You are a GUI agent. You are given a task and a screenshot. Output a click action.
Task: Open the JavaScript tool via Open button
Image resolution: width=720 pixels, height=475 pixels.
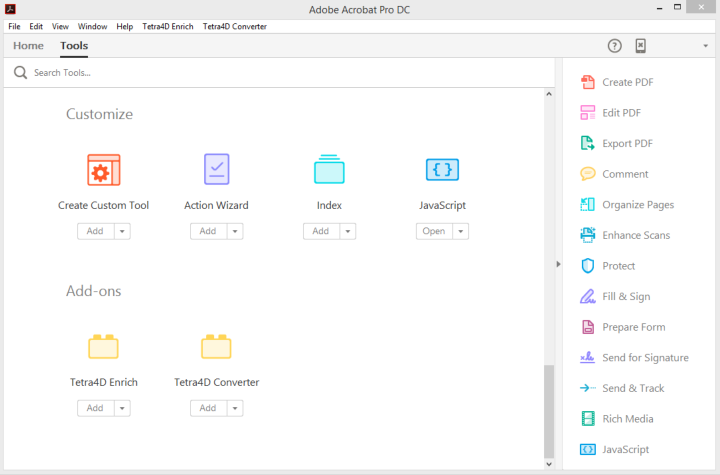coord(434,231)
